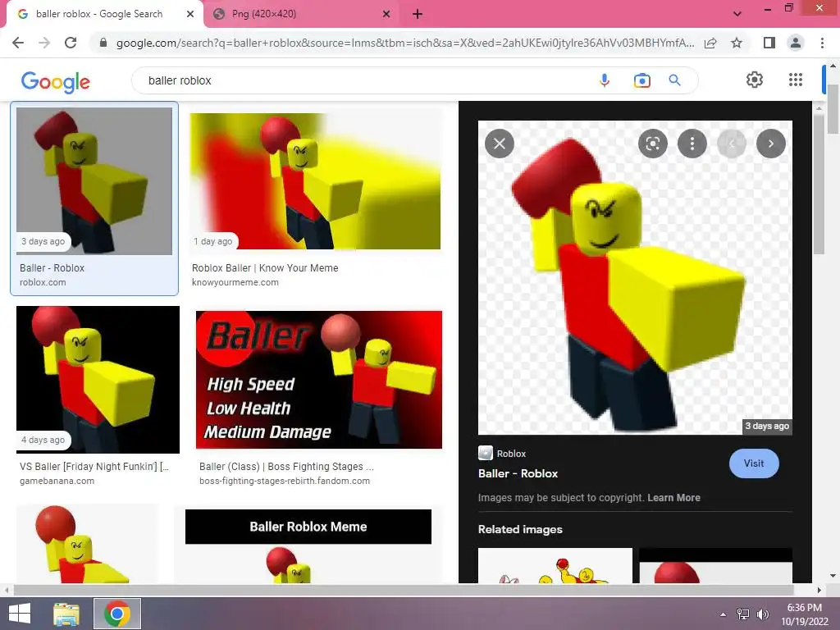
Task: Click Chrome icon in taskbar
Action: tap(117, 614)
